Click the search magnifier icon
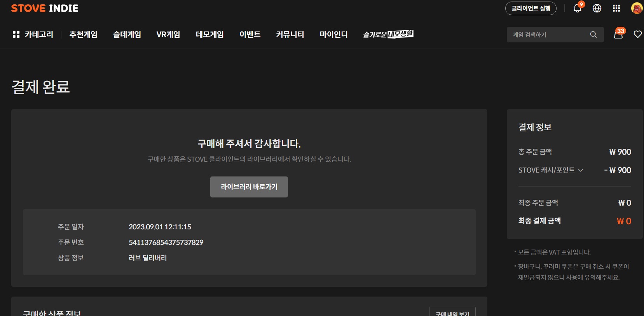This screenshot has height=316, width=644. click(x=593, y=35)
